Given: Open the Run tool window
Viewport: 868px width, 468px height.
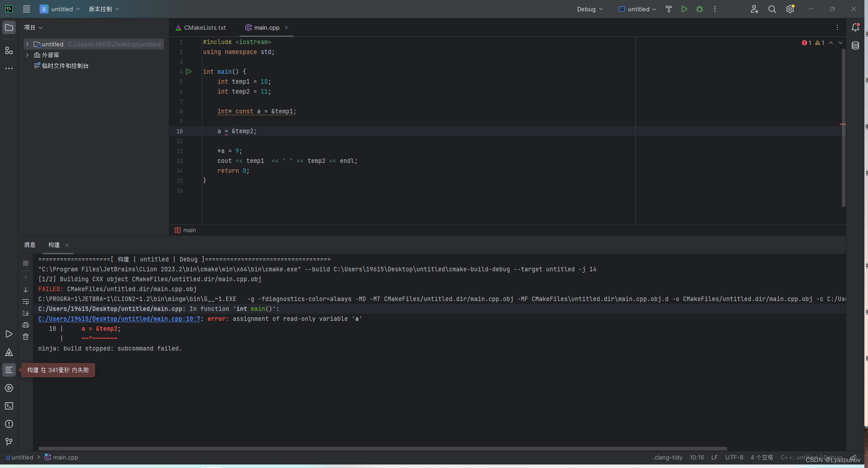Looking at the screenshot, I should [x=9, y=334].
